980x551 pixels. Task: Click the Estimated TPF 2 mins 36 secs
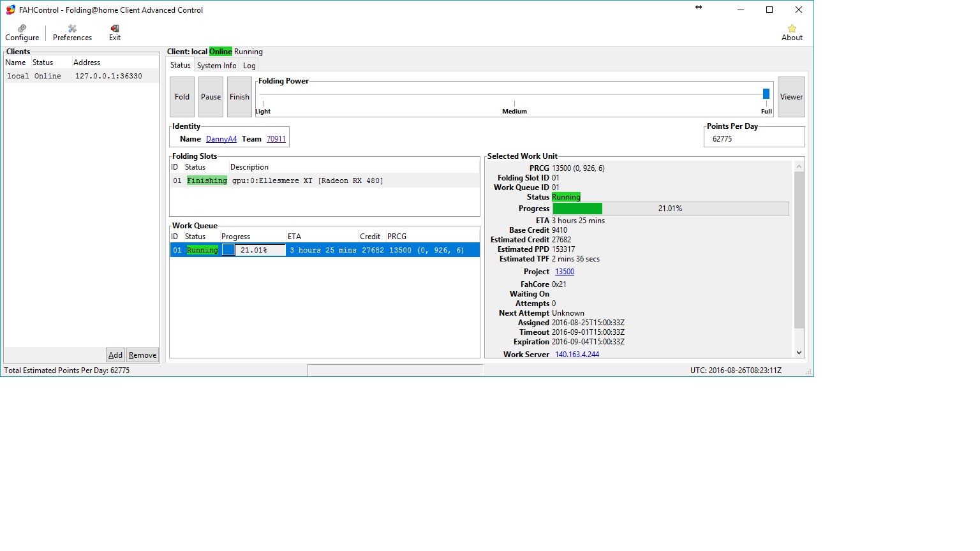575,259
